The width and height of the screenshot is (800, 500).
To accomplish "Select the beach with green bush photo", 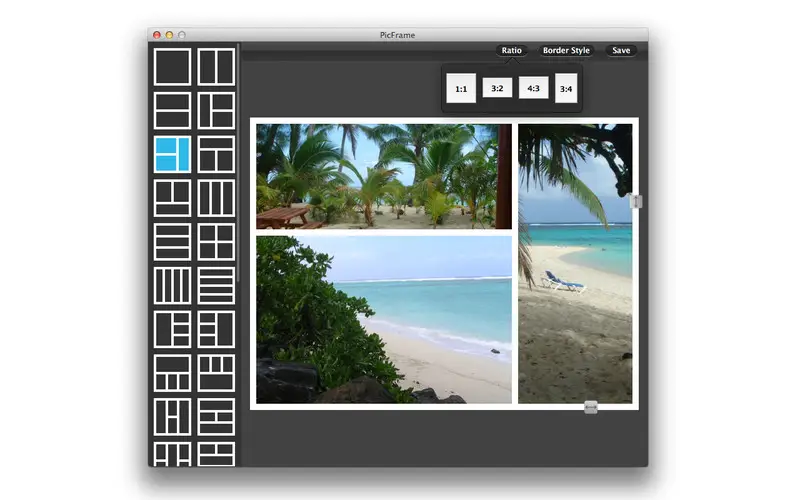I will [x=384, y=319].
